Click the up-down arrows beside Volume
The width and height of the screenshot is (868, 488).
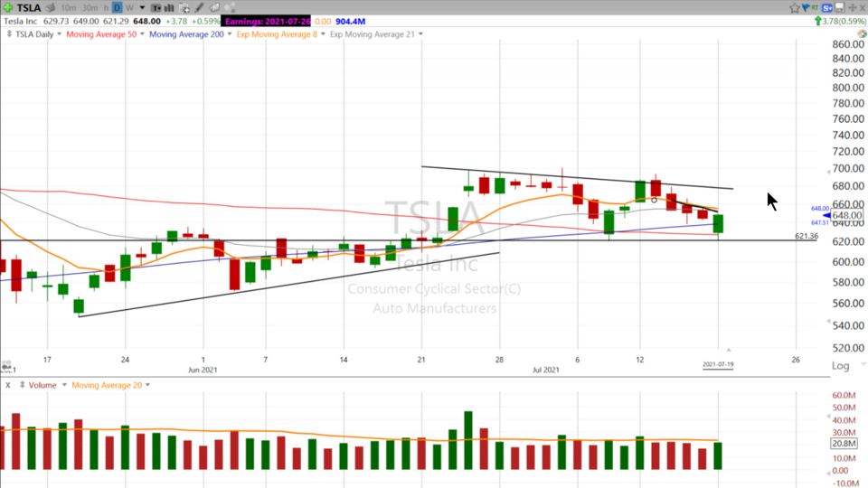[x=22, y=385]
